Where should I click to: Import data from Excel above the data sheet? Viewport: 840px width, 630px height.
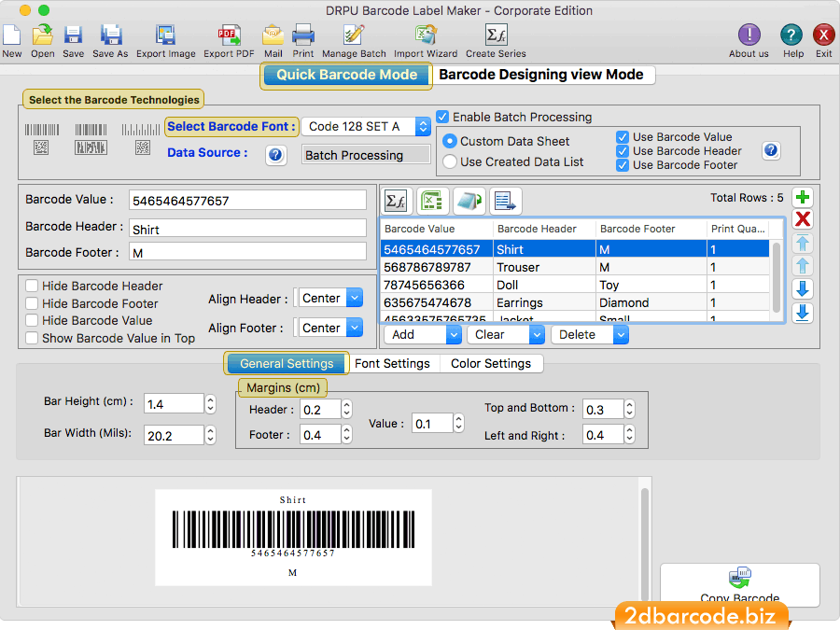431,200
